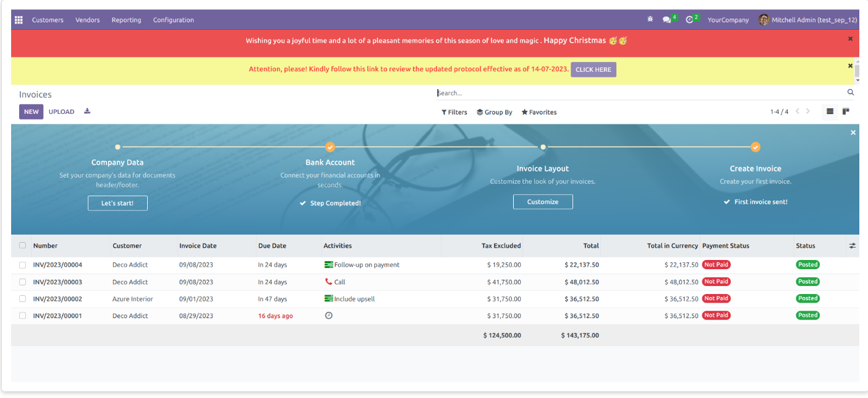Screen dimensions: 868x398
Task: Switch to list view icon
Action: 830,111
